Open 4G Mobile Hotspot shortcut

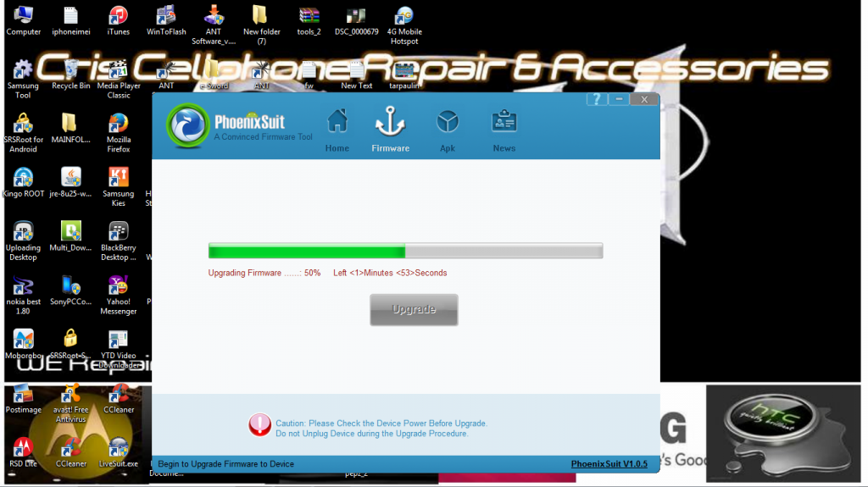click(404, 20)
